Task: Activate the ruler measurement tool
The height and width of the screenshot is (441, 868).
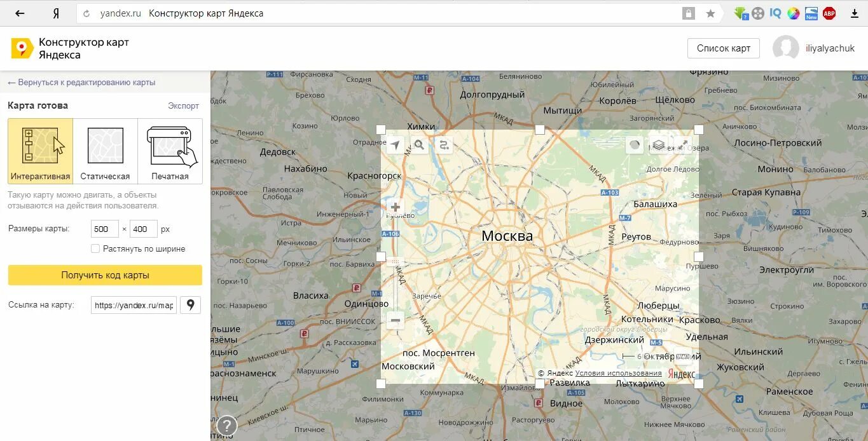Action: point(682,356)
